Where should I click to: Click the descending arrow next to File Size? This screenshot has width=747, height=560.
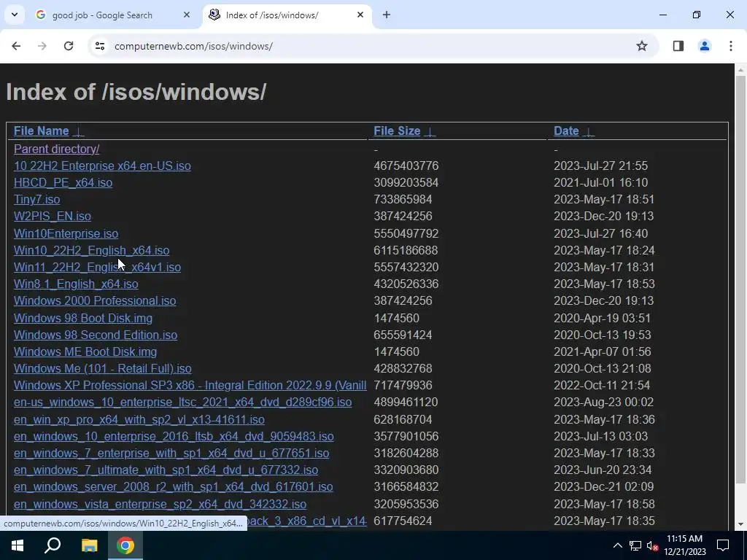430,132
